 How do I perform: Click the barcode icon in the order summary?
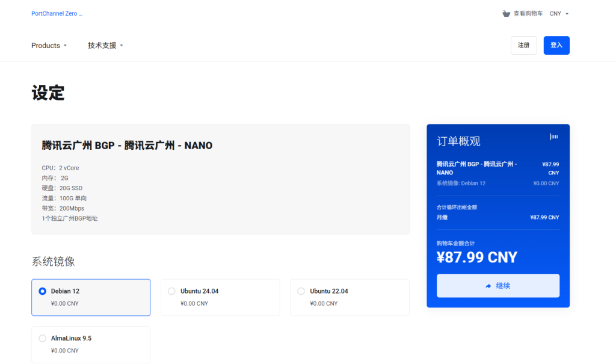553,137
